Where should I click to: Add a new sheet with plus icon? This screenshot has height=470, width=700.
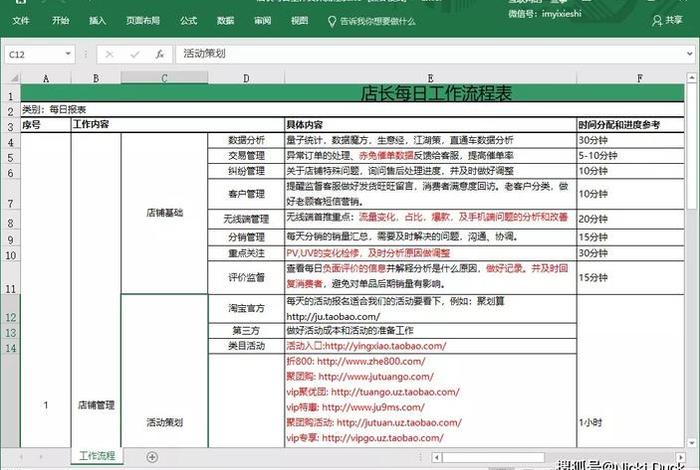pos(152,457)
